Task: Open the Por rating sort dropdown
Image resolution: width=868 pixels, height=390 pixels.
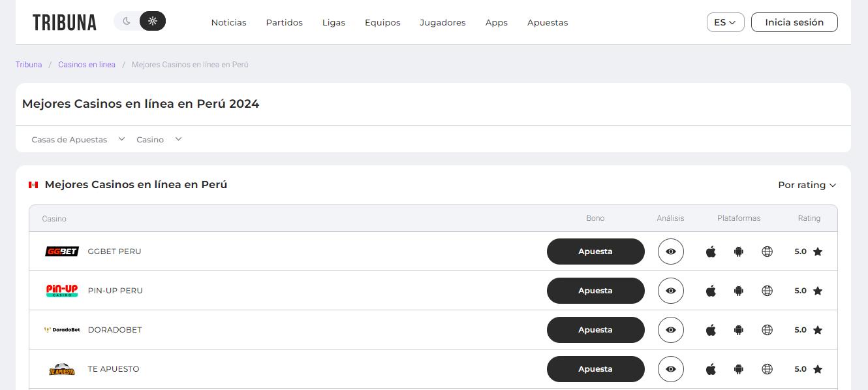Action: tap(807, 185)
